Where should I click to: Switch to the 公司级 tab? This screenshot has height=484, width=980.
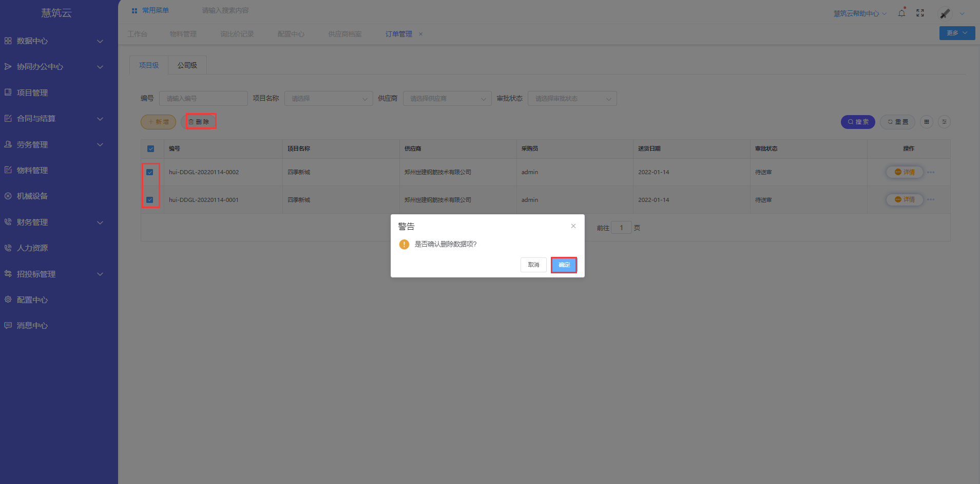(x=187, y=65)
